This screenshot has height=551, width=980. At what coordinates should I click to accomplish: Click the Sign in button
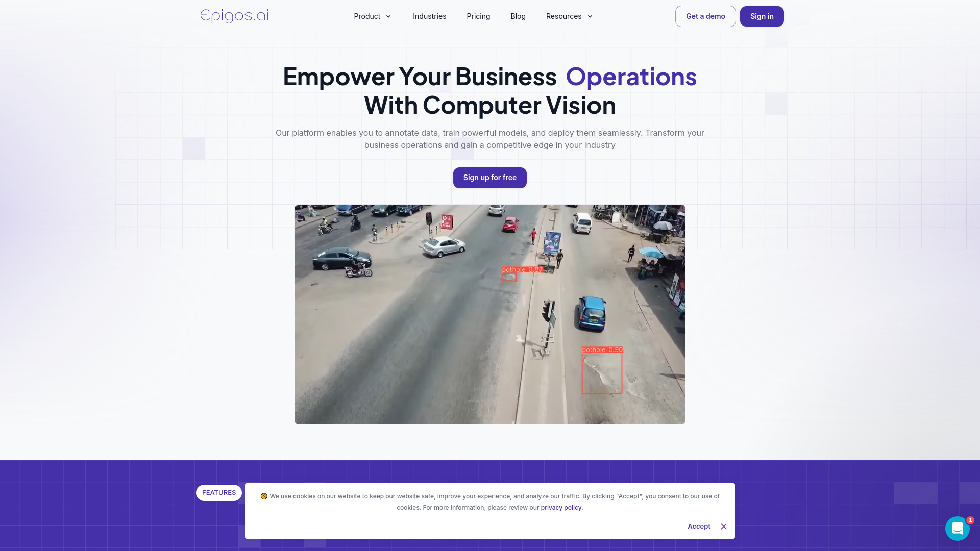point(761,16)
